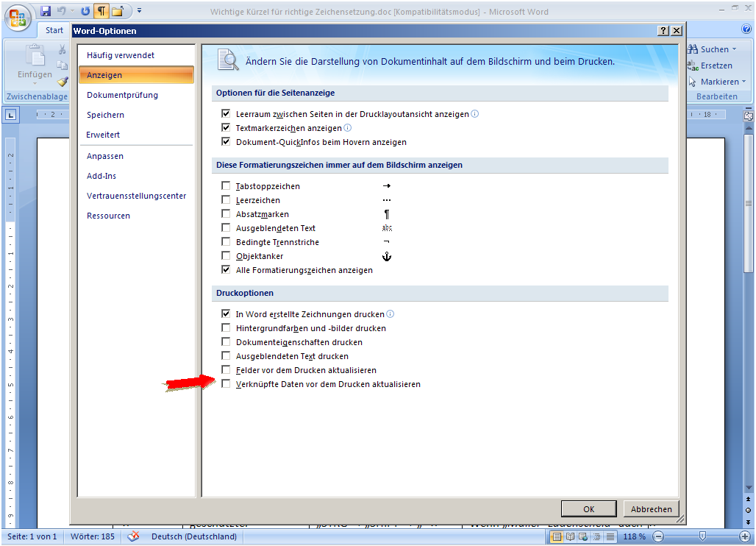
Task: Cancel the dialog with Abbrechen
Action: 652,509
